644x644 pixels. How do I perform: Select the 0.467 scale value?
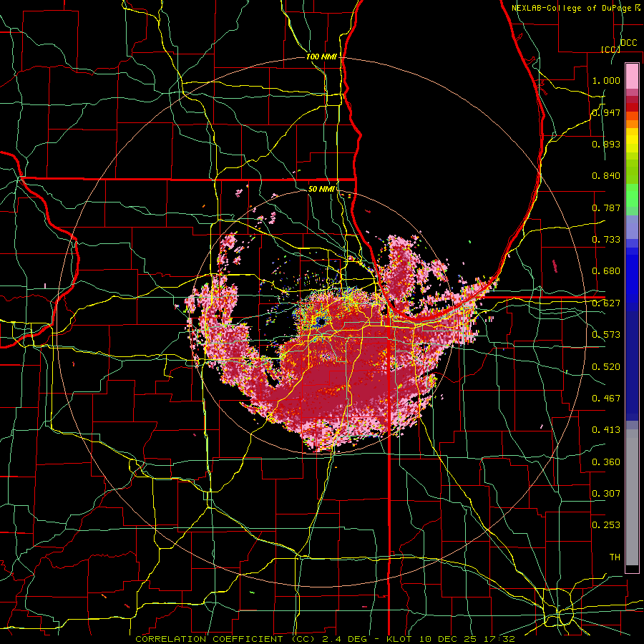(606, 399)
